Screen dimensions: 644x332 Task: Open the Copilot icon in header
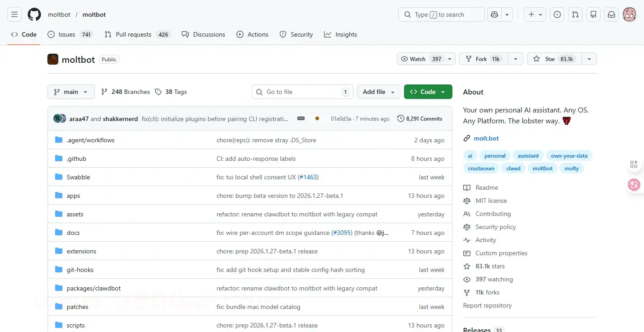[x=494, y=14]
